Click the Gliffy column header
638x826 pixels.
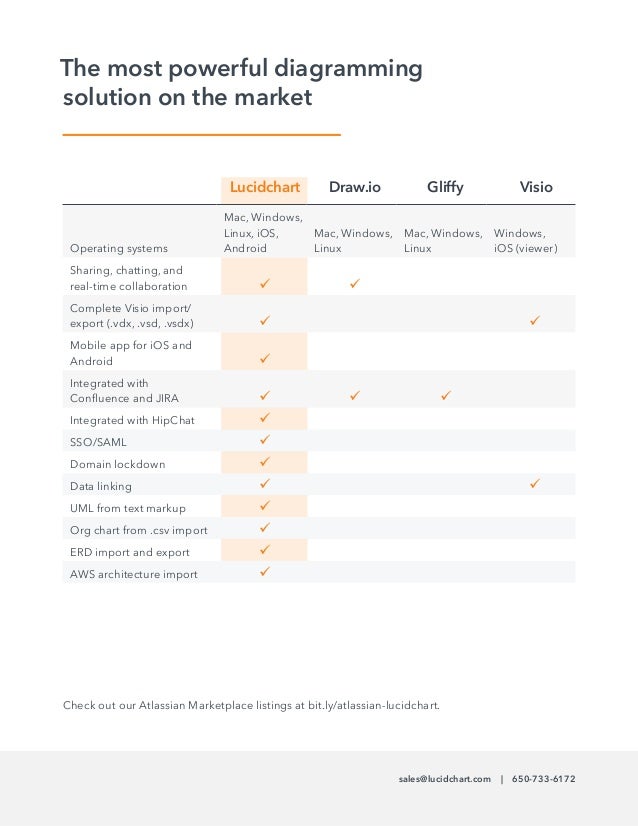click(445, 187)
